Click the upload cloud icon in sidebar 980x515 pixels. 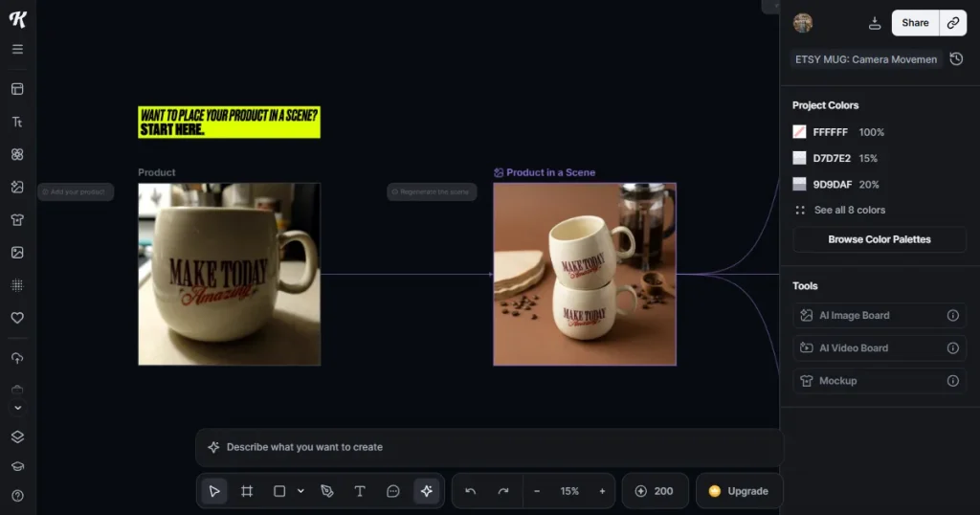tap(17, 358)
